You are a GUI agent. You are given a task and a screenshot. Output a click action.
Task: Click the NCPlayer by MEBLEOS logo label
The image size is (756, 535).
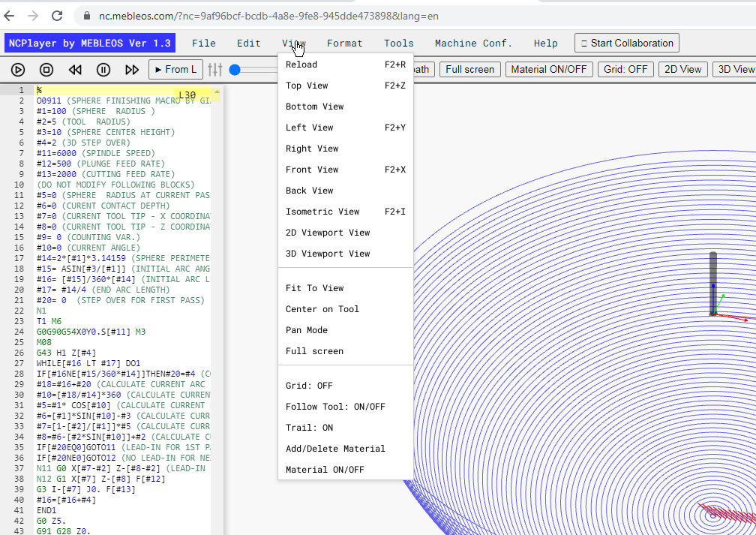90,43
